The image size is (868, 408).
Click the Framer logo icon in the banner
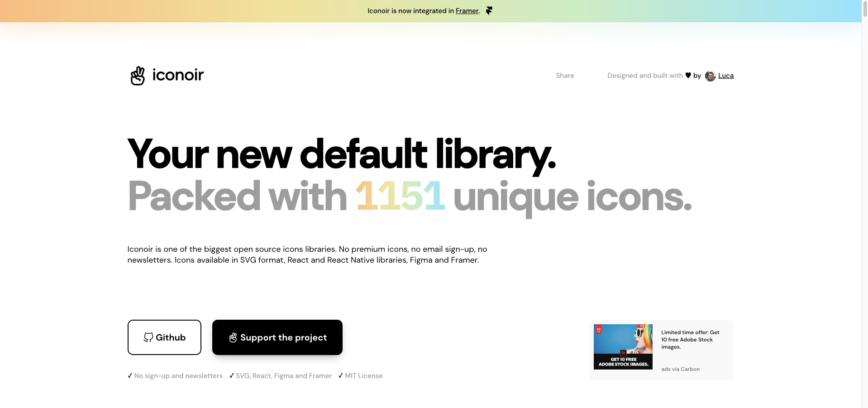(x=489, y=11)
